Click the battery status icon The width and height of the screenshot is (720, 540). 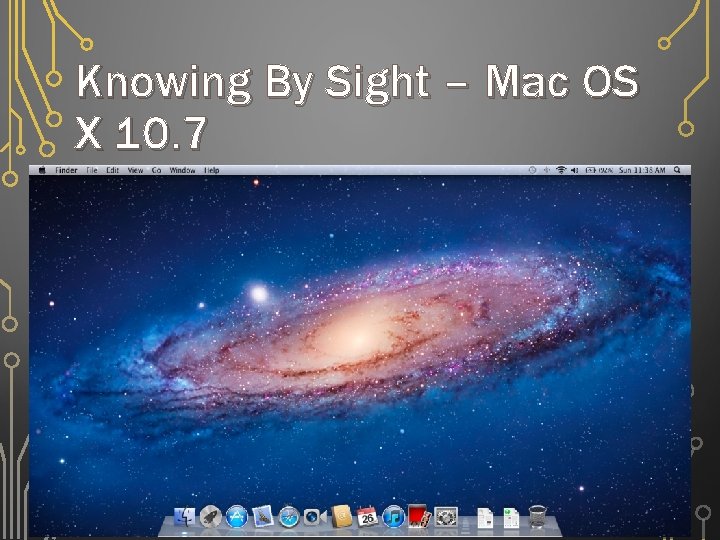599,170
